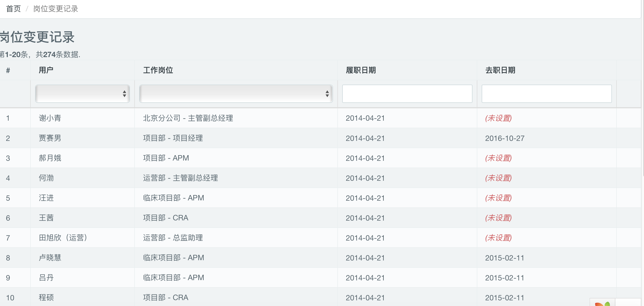Click 2015-02-11 in 吕丹 row

point(505,278)
